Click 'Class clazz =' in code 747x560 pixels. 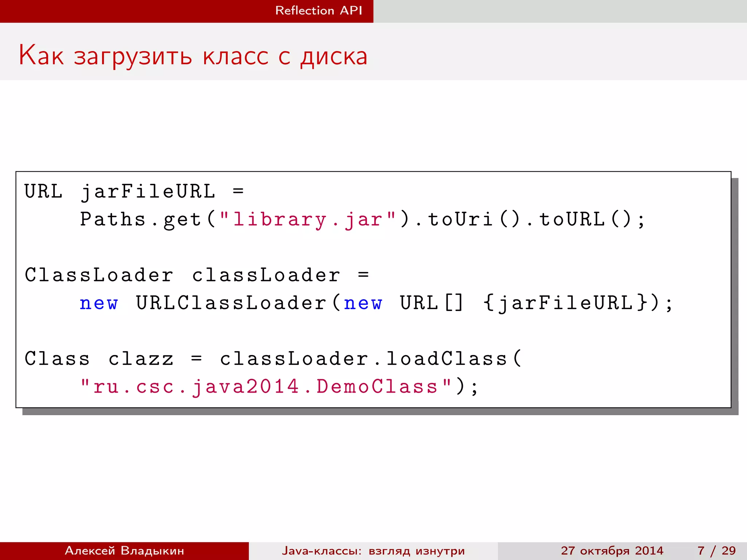coord(113,359)
